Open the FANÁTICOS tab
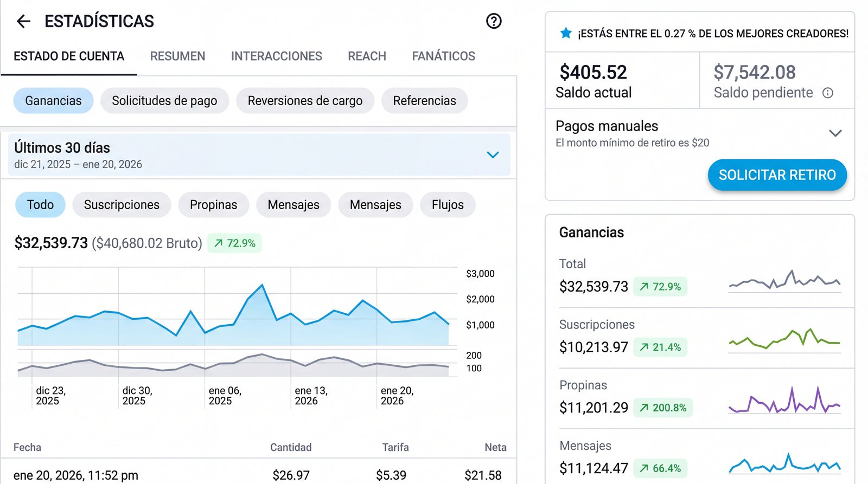This screenshot has height=484, width=868. pos(443,56)
